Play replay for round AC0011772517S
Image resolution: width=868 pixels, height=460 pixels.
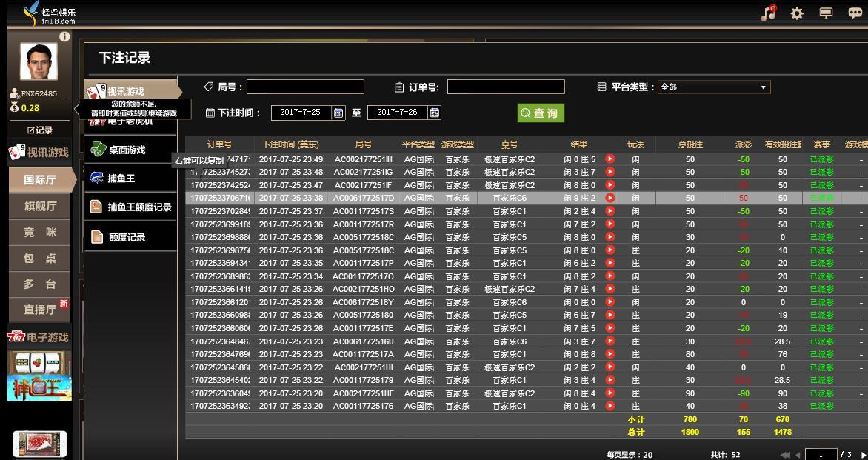[610, 211]
